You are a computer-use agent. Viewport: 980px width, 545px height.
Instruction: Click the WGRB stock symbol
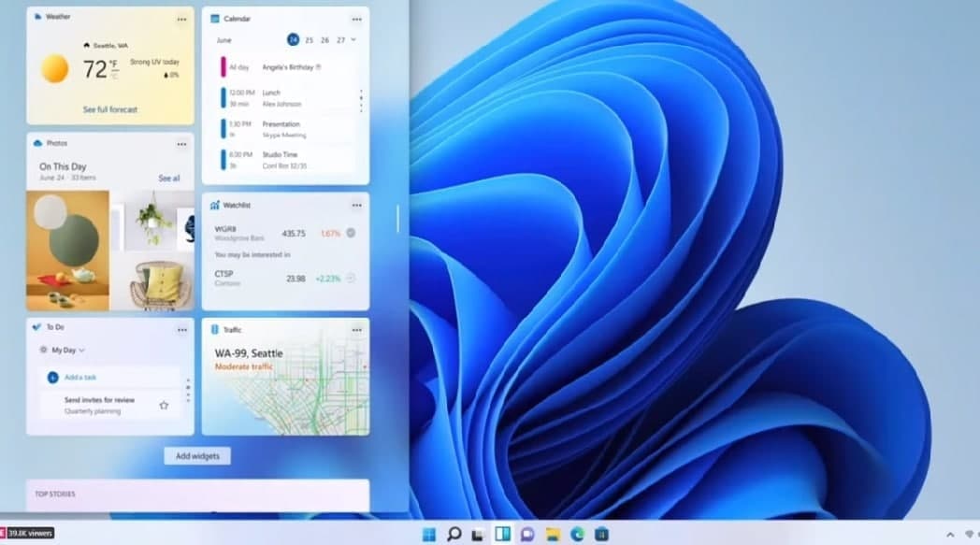point(225,229)
